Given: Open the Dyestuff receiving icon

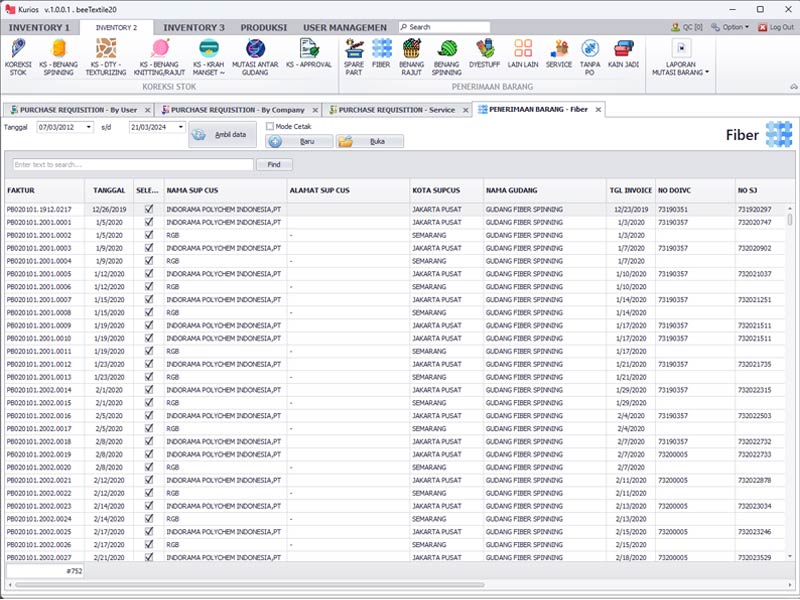Looking at the screenshot, I should click(484, 52).
